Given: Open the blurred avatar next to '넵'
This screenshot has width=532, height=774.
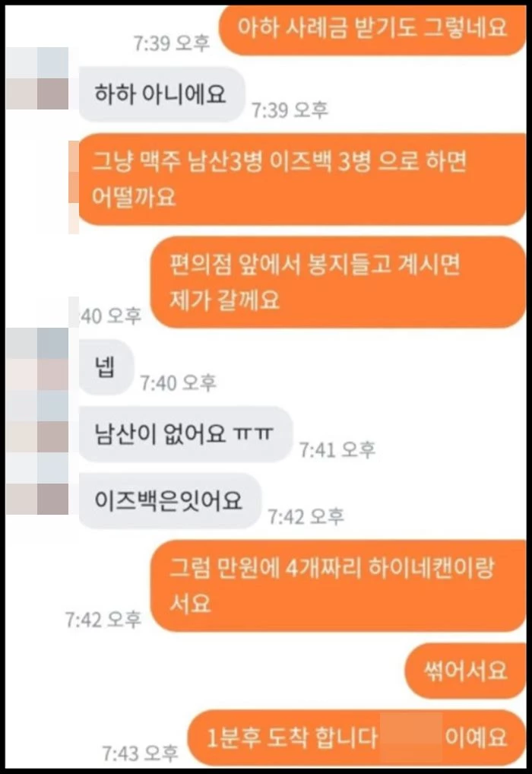Looking at the screenshot, I should coord(37,359).
